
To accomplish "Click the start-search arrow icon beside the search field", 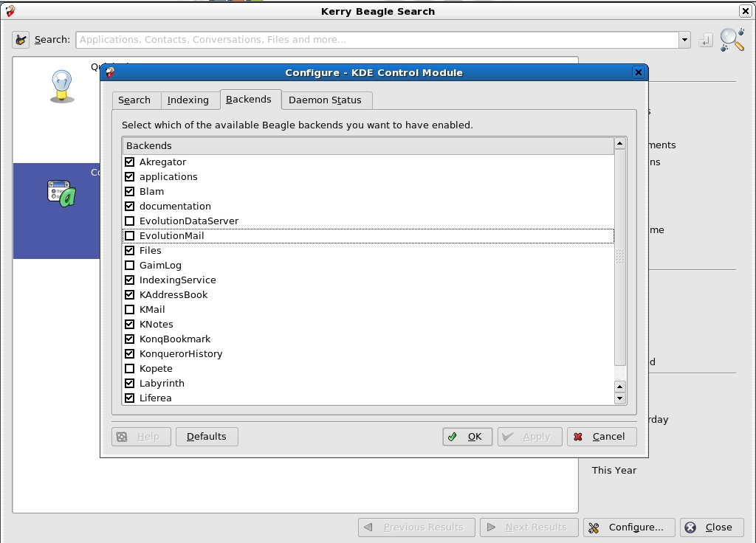I will (x=705, y=40).
